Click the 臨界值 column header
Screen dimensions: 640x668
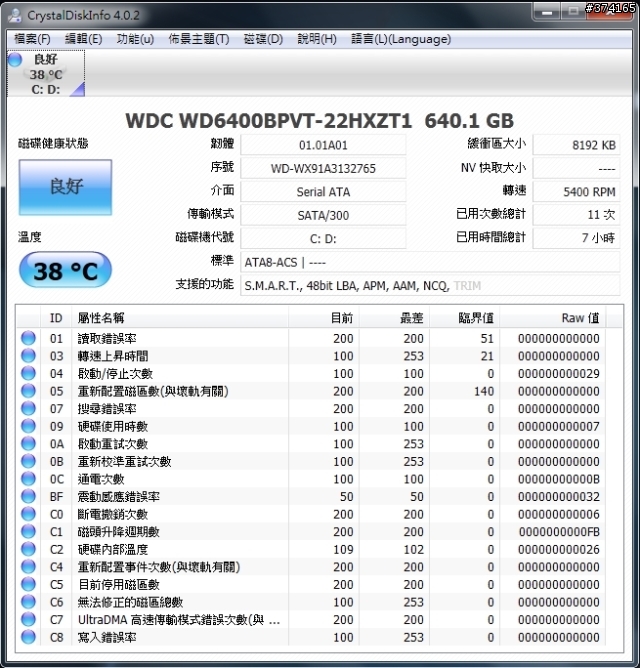coord(464,318)
